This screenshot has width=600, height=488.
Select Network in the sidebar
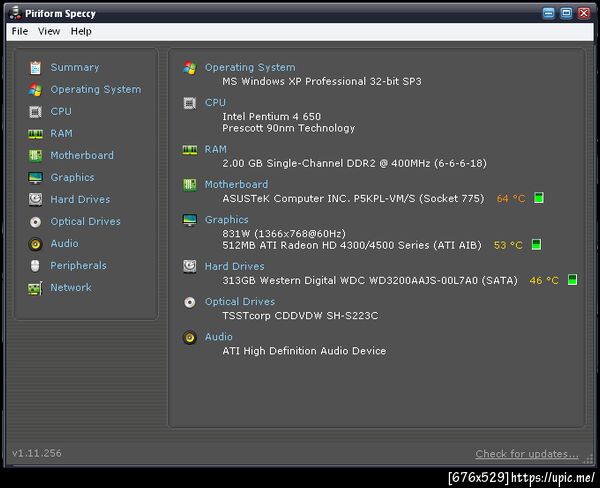71,287
